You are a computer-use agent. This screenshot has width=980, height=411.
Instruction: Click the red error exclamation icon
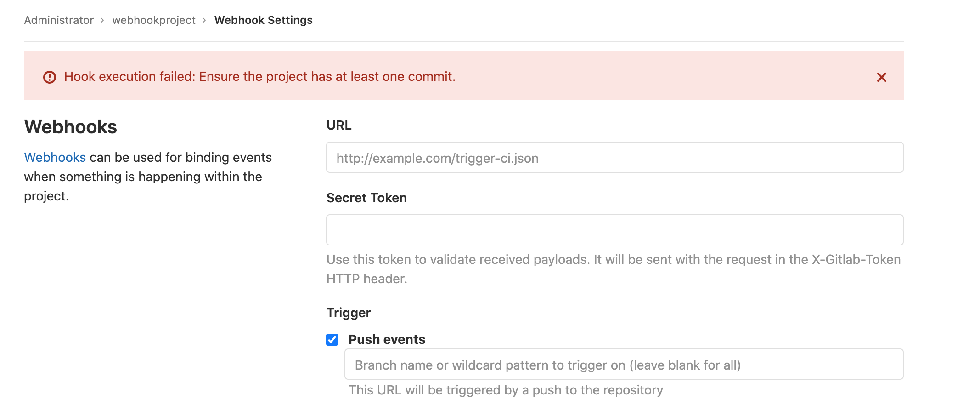point(50,77)
